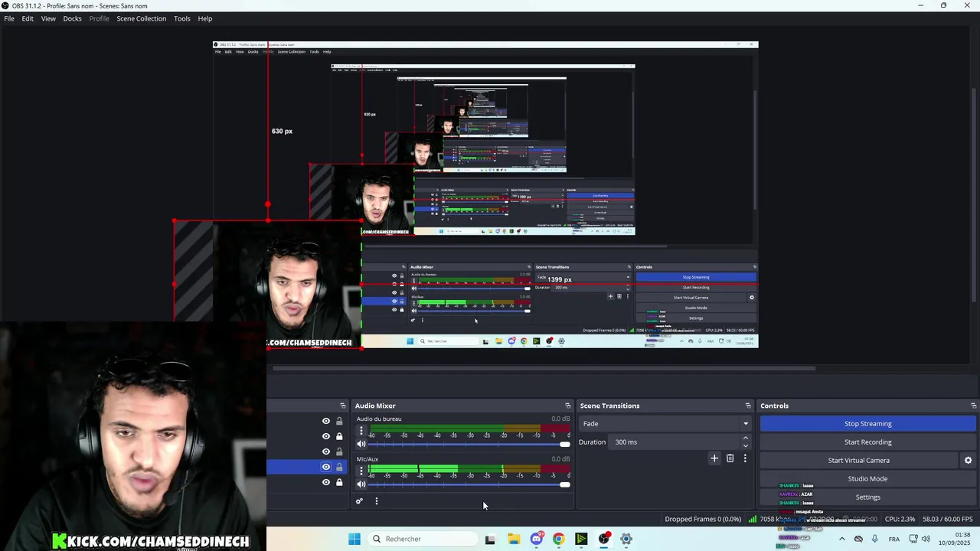Open Audio Mixer menu dots beside gears
This screenshot has width=980, height=551.
376,501
